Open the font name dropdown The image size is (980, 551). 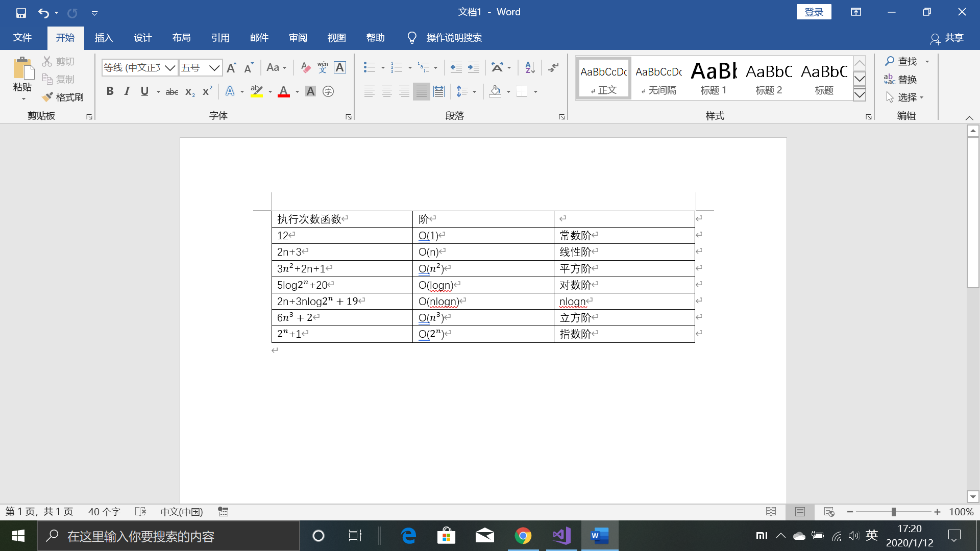click(x=170, y=67)
